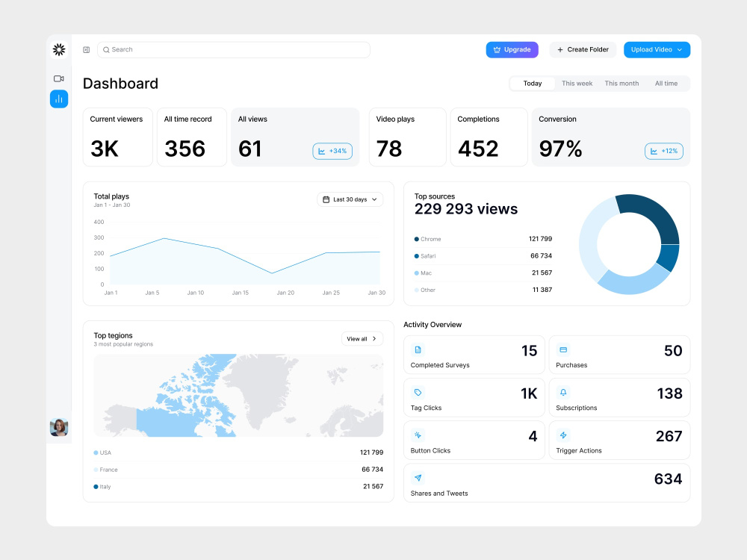
Task: Select the analytics bar chart sidebar icon
Action: coord(59,99)
